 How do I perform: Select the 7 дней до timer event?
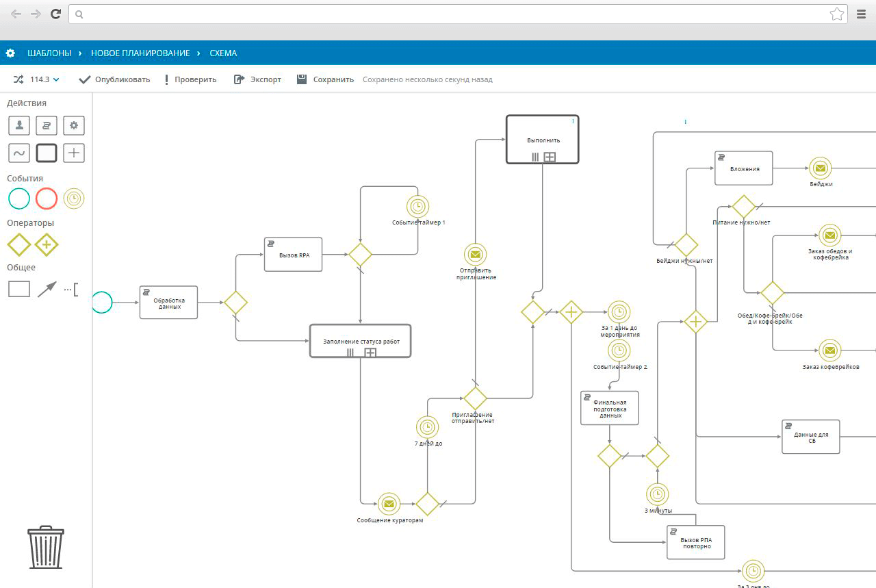click(x=427, y=427)
